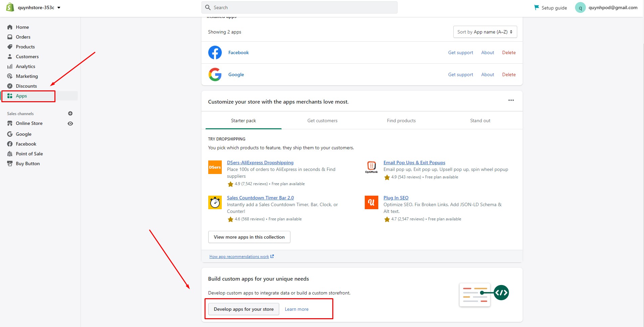
Task: Click the Products tag icon
Action: (x=10, y=47)
